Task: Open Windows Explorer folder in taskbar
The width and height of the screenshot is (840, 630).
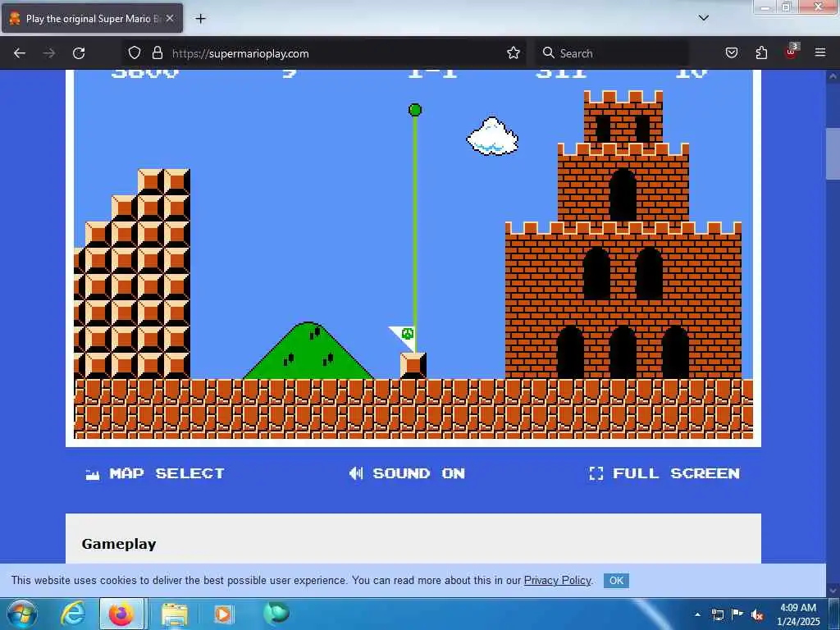Action: [x=174, y=614]
